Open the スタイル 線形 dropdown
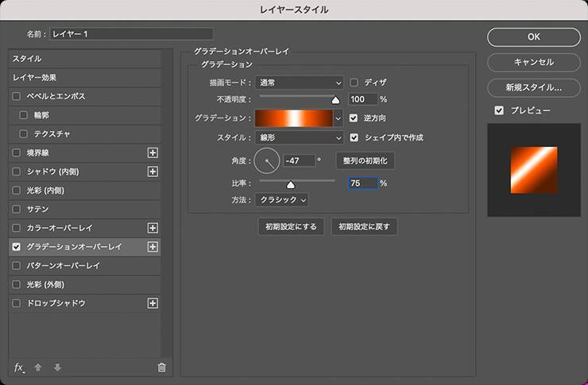This screenshot has height=385, width=588. point(299,137)
